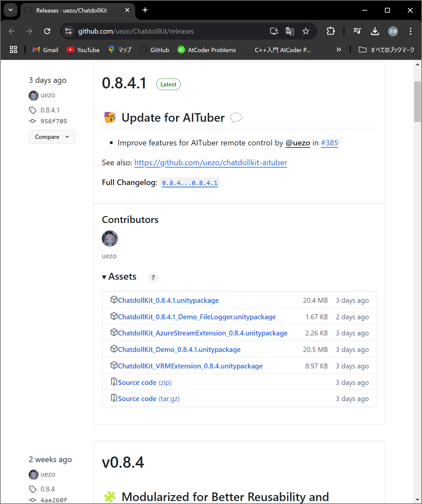422x504 pixels.
Task: Click the reload page button
Action: coord(47,31)
